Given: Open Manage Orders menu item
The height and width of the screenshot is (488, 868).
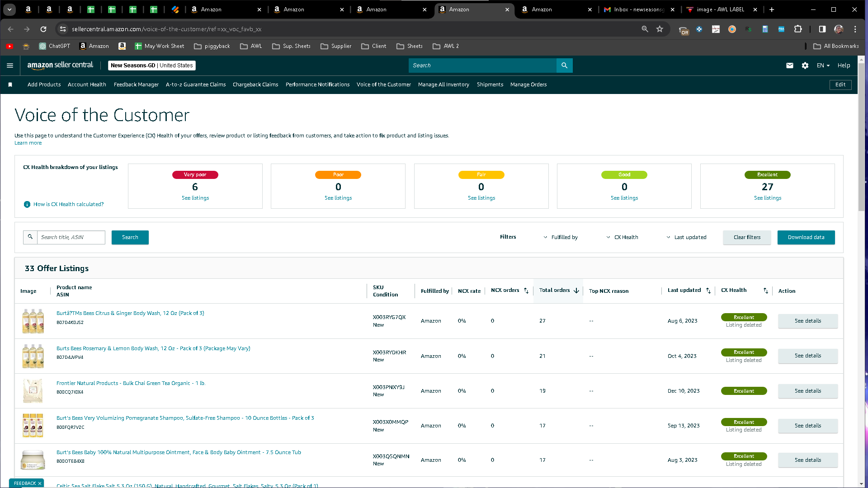Looking at the screenshot, I should click(x=528, y=84).
